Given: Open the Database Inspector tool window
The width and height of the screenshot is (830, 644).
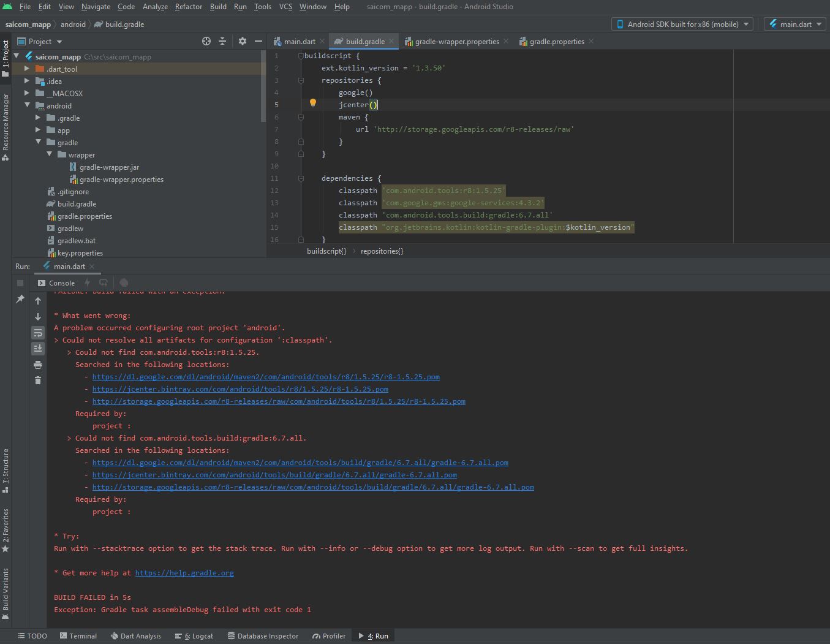Looking at the screenshot, I should coord(263,636).
